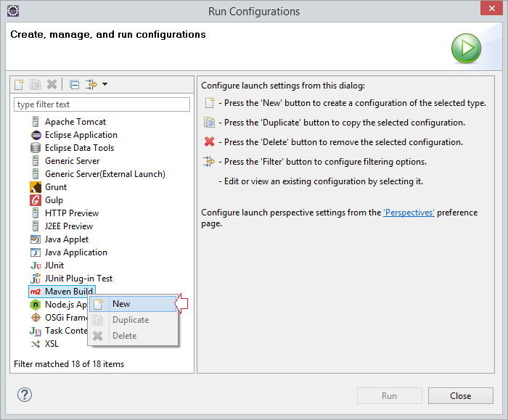The image size is (508, 420).
Task: Choose Delete from the context menu
Action: click(133, 336)
